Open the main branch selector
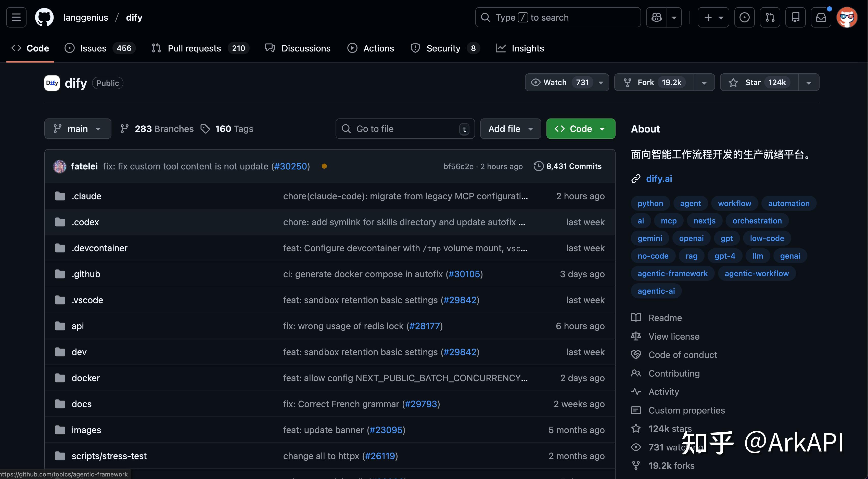The width and height of the screenshot is (868, 479). pyautogui.click(x=78, y=129)
